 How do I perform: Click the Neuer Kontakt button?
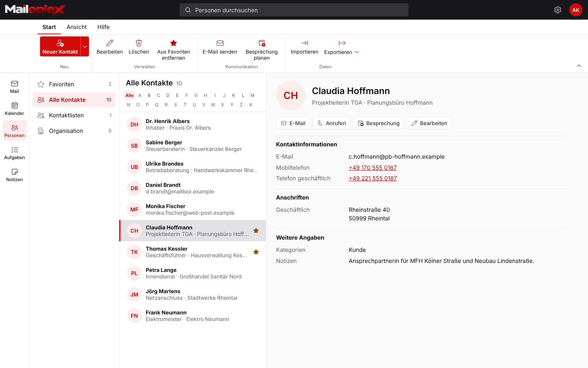pos(60,47)
